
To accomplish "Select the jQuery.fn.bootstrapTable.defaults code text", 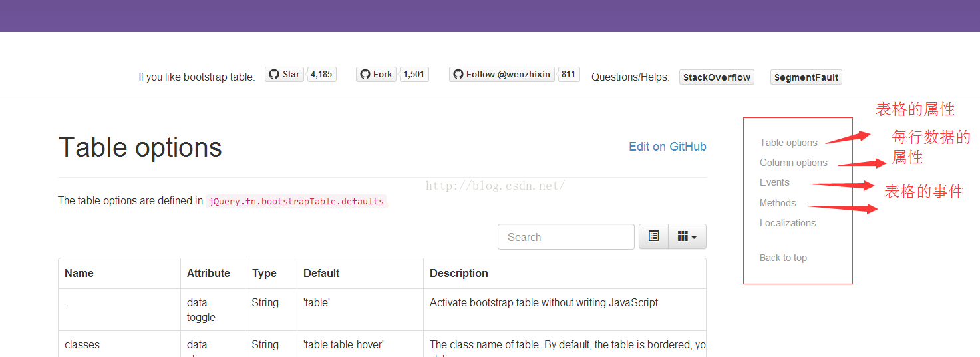I will click(296, 201).
